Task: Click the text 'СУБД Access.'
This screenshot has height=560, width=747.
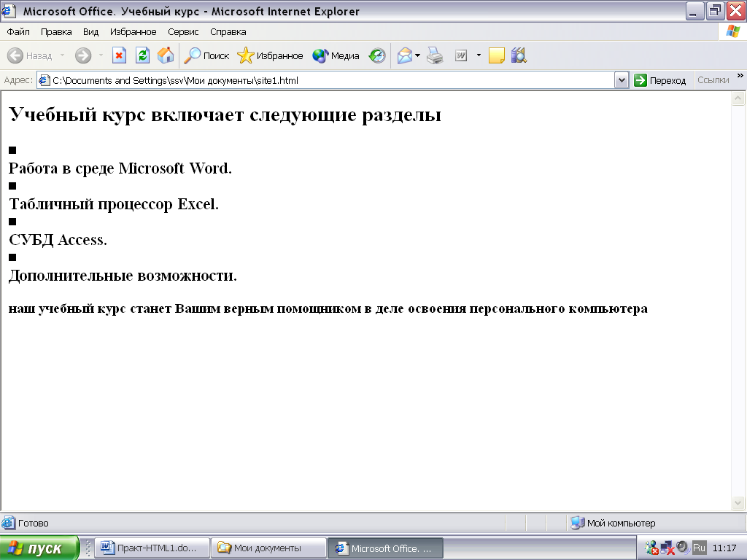Action: (x=58, y=239)
